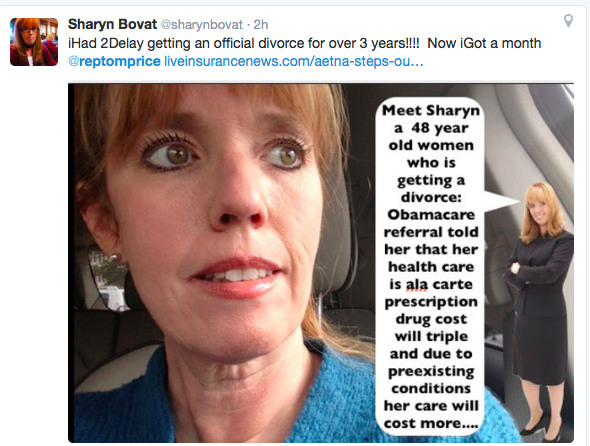
Task: Open the @reptomprice mention
Action: click(x=114, y=61)
